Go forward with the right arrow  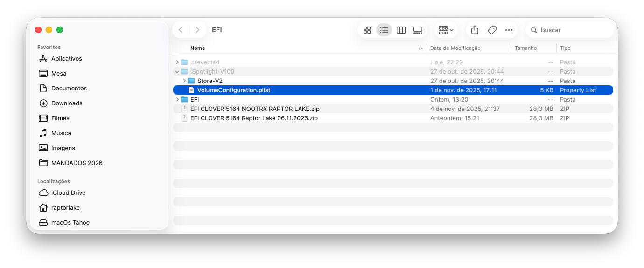[197, 30]
